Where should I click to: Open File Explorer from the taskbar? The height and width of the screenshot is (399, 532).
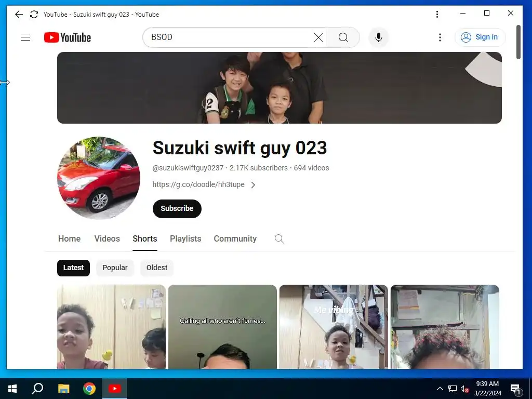coord(63,389)
